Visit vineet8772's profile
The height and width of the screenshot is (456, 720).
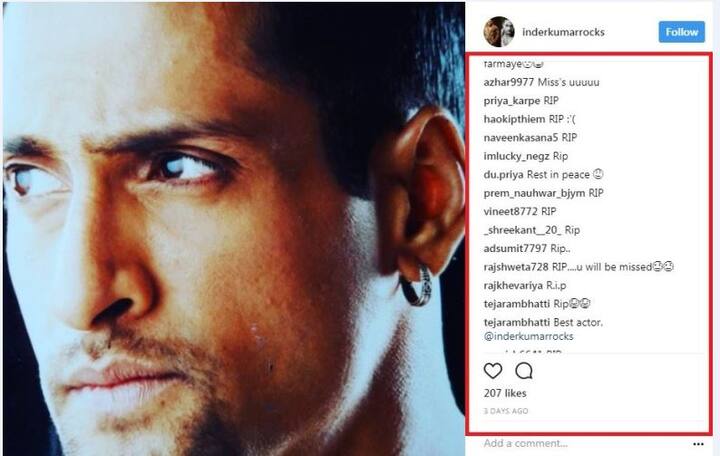click(x=510, y=212)
